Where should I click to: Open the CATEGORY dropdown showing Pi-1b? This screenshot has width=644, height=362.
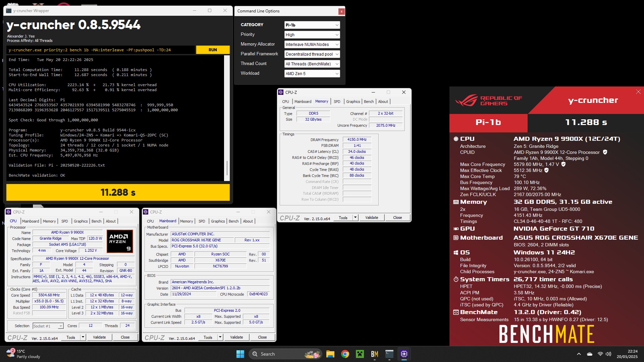312,25
